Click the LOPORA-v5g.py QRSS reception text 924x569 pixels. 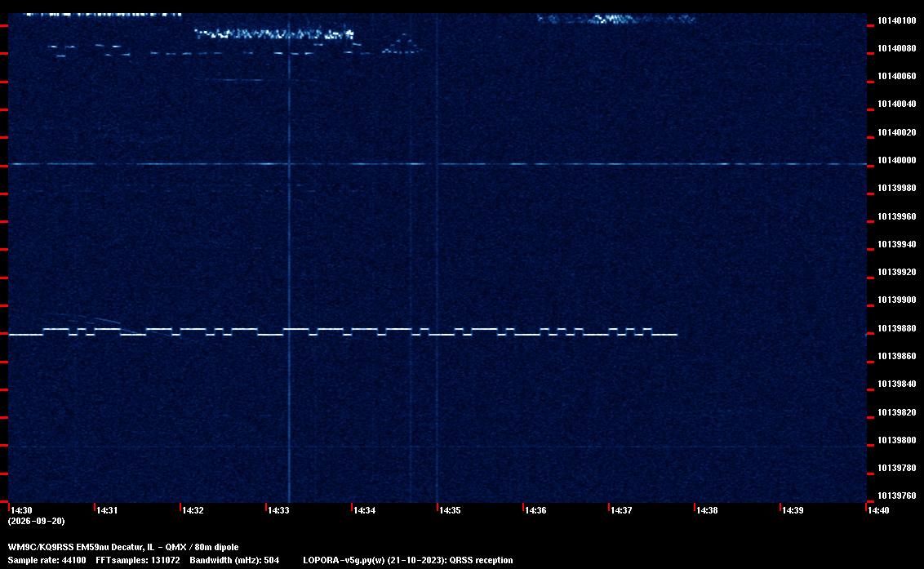(x=408, y=560)
